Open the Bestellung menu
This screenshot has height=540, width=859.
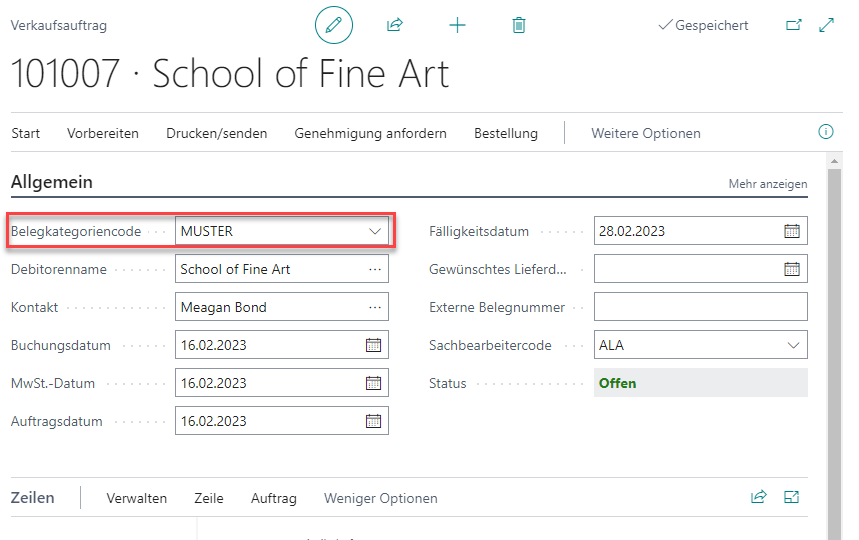click(506, 133)
